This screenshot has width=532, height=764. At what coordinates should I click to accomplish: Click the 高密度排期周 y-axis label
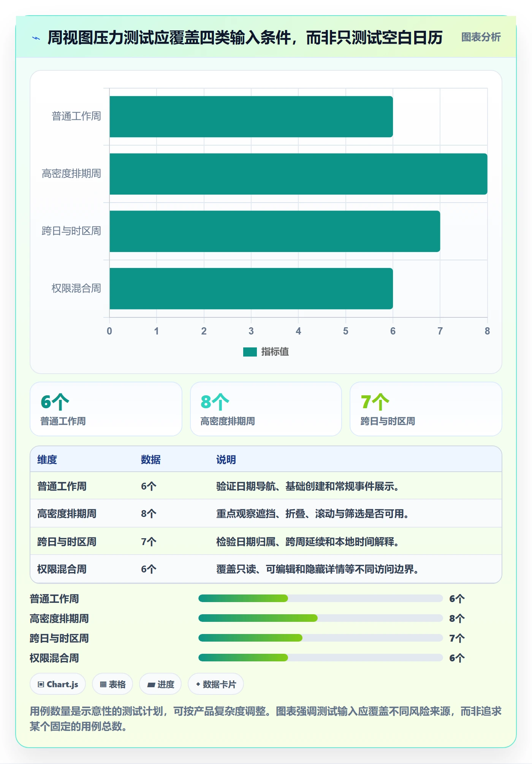71,174
